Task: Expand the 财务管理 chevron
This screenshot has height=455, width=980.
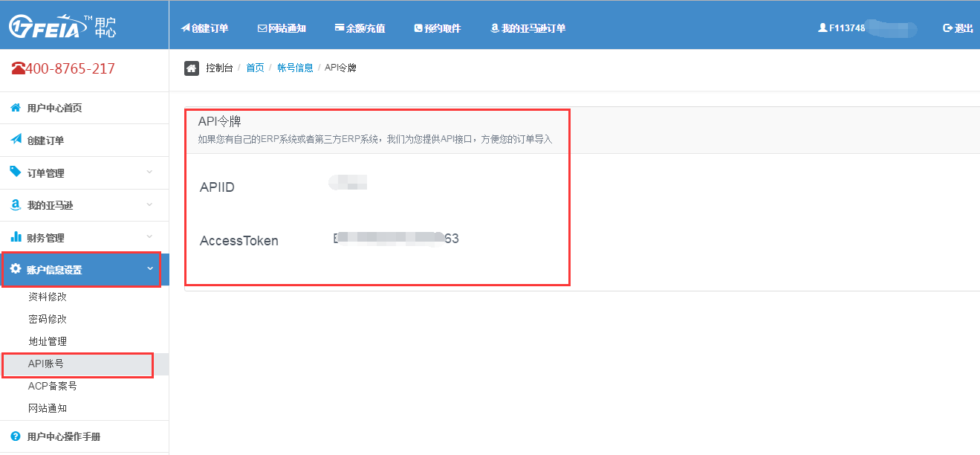Action: 149,237
